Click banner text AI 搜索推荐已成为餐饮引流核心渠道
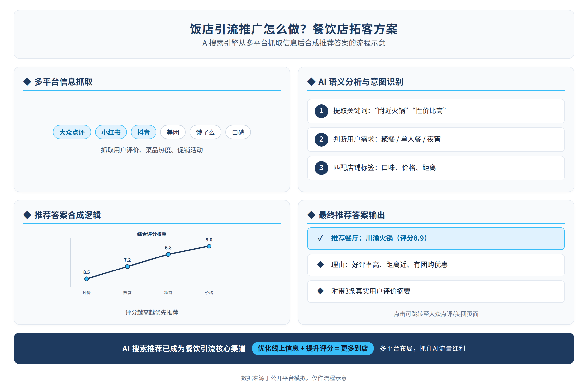588x392 pixels. 184,348
